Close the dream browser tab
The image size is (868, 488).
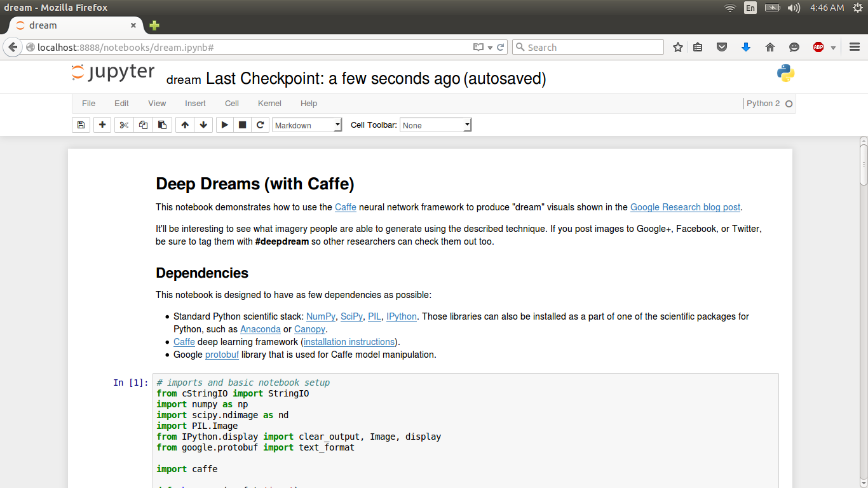click(x=133, y=25)
